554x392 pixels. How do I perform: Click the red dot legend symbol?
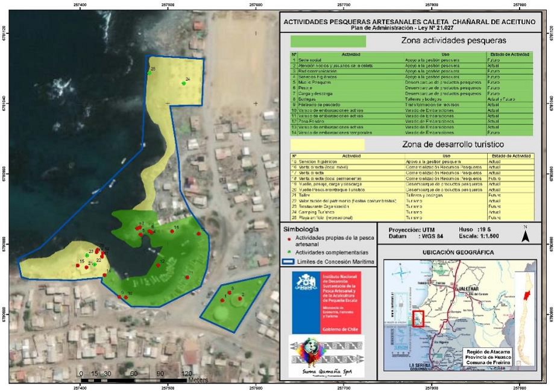(289, 239)
